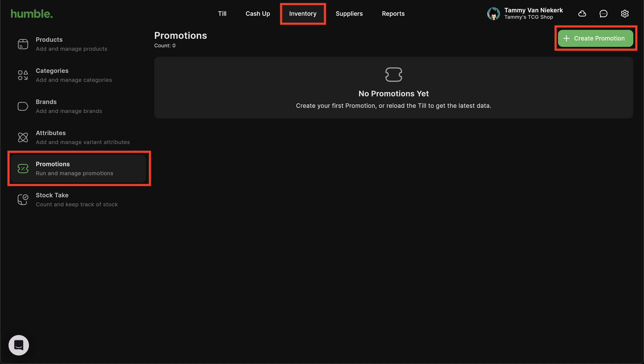Switch to the Till tab
The image size is (644, 364).
click(x=222, y=13)
